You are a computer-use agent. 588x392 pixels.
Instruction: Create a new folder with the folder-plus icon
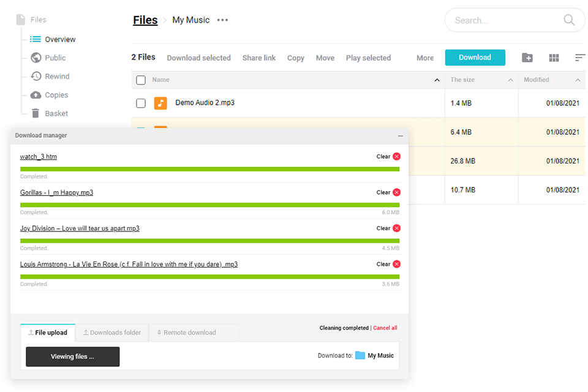tap(527, 58)
